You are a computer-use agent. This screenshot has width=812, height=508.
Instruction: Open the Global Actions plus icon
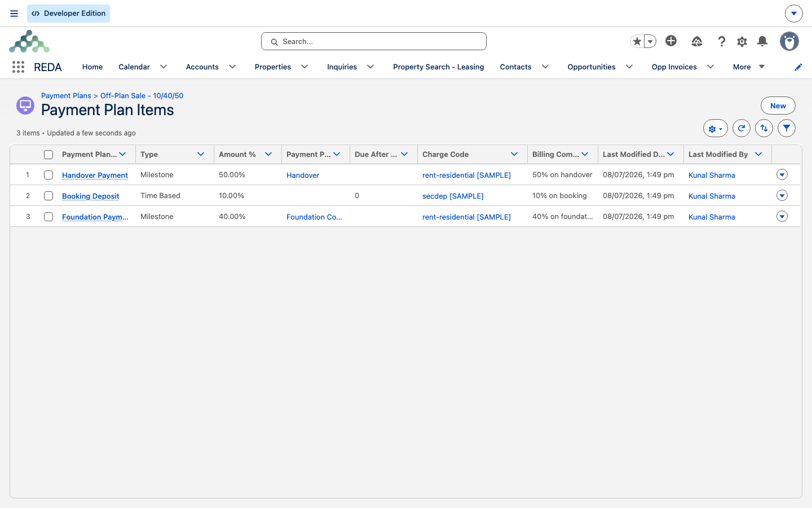[671, 41]
